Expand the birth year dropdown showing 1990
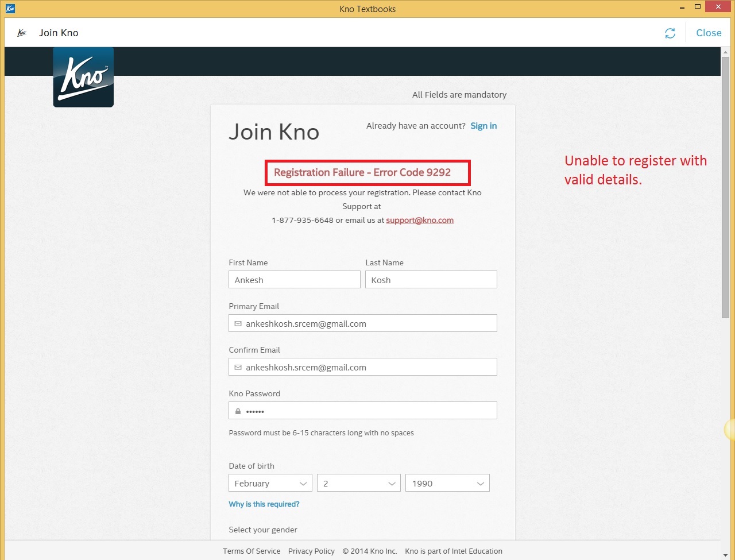Screen dimensions: 735x560 pos(447,483)
